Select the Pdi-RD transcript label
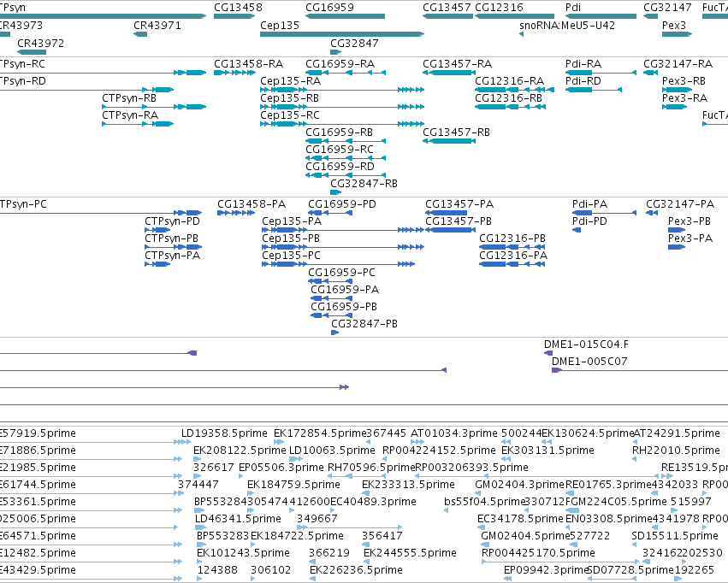The width and height of the screenshot is (728, 583). (583, 81)
